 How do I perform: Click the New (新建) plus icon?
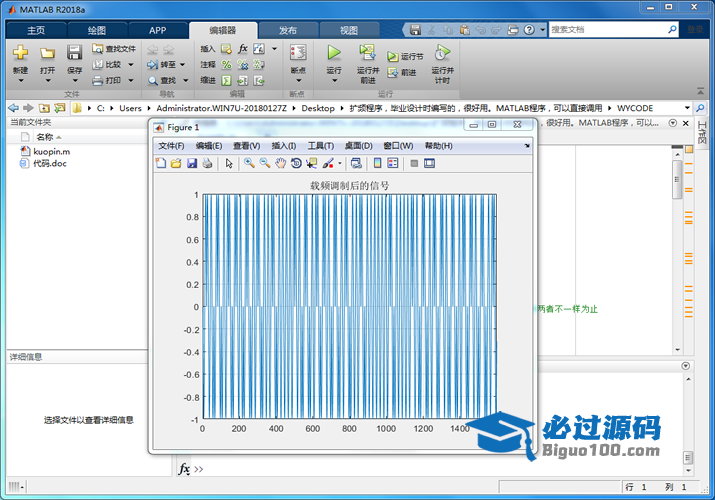pyautogui.click(x=21, y=52)
